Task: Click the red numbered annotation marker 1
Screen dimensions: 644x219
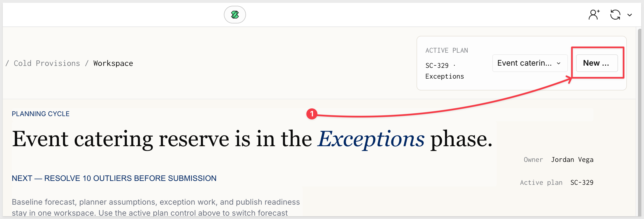Action: [x=312, y=114]
